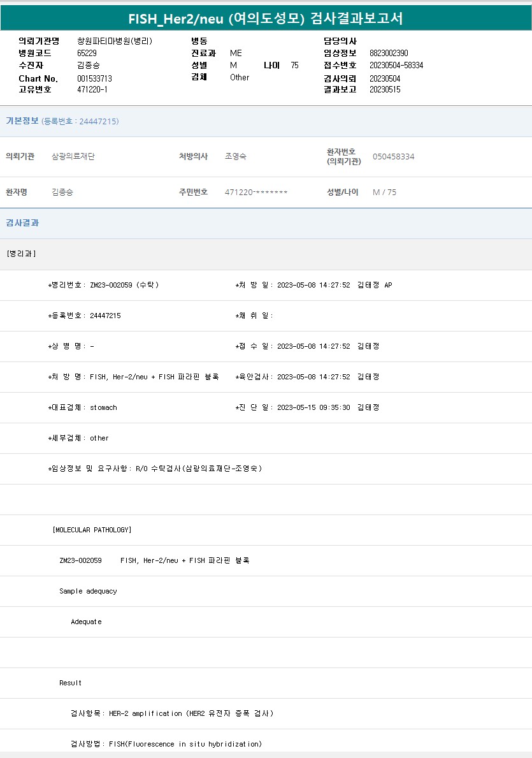Click the 기본정보 section header
Image resolution: width=532 pixels, height=758 pixels.
coord(22,121)
